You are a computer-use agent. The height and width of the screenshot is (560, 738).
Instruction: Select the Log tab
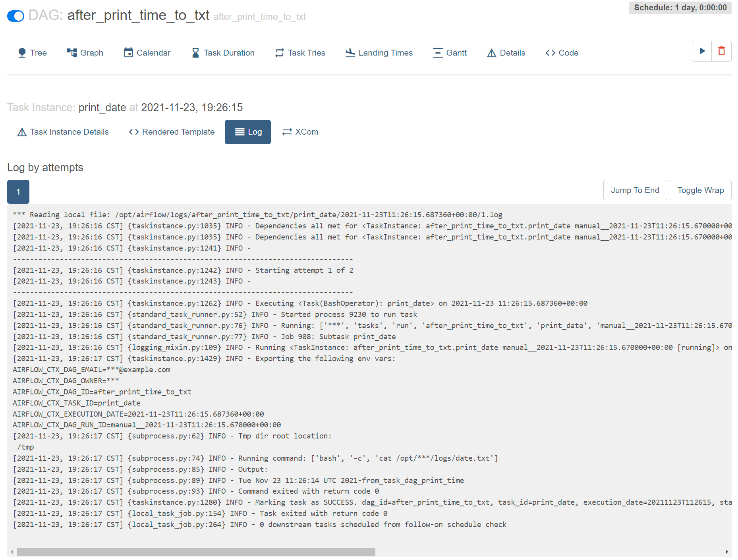(x=248, y=132)
